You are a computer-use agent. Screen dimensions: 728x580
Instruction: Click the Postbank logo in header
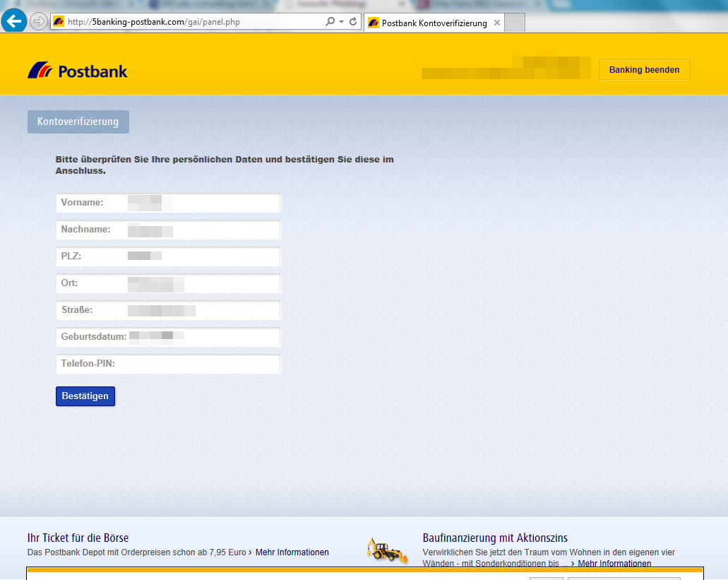point(78,71)
